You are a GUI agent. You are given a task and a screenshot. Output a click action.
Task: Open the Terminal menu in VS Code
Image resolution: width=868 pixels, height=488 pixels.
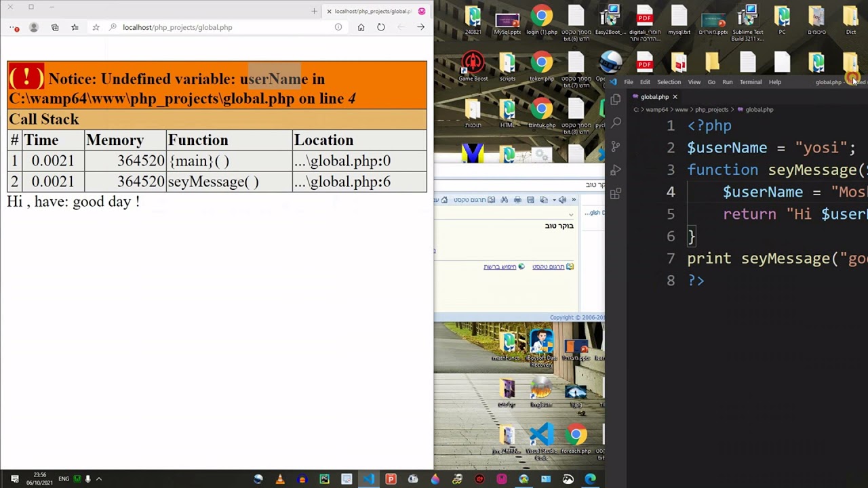pos(751,82)
